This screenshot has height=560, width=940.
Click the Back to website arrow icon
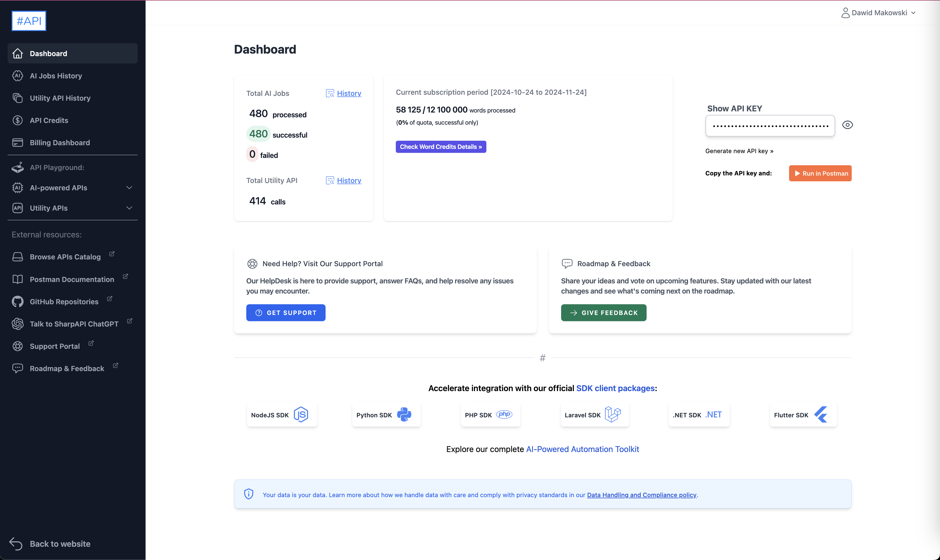16,544
